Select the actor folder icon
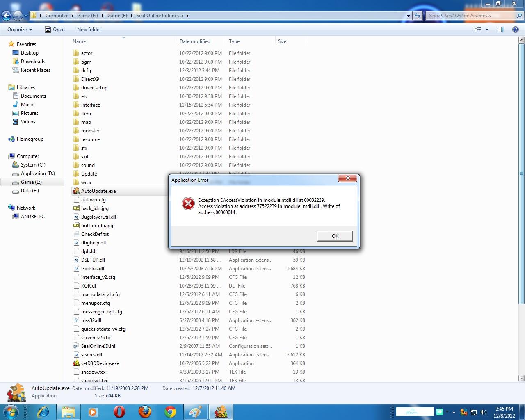The image size is (525, 420). pos(76,53)
